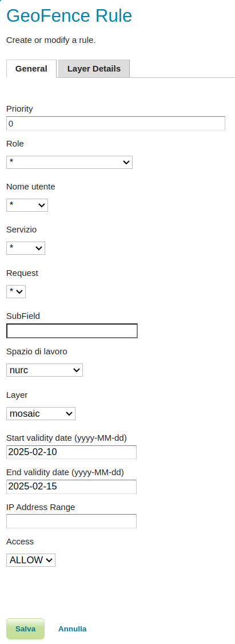235x644 pixels.
Task: Click the Start validity date field
Action: click(71, 452)
